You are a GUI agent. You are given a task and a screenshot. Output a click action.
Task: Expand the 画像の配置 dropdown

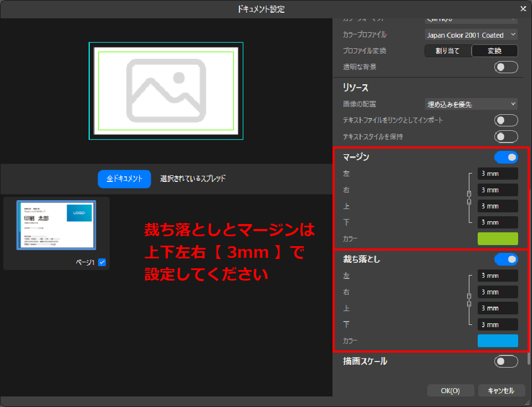[471, 104]
